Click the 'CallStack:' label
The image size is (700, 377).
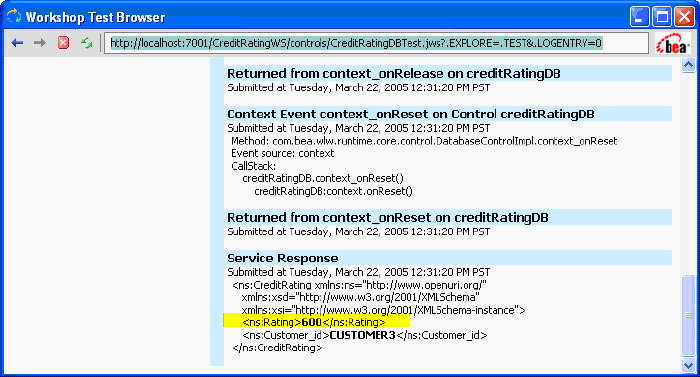[254, 166]
